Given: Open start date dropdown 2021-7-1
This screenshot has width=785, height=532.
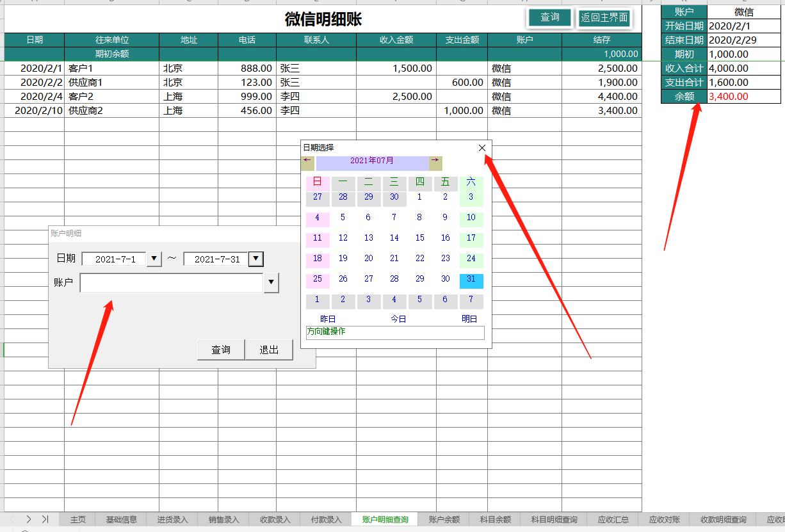Looking at the screenshot, I should (x=154, y=259).
